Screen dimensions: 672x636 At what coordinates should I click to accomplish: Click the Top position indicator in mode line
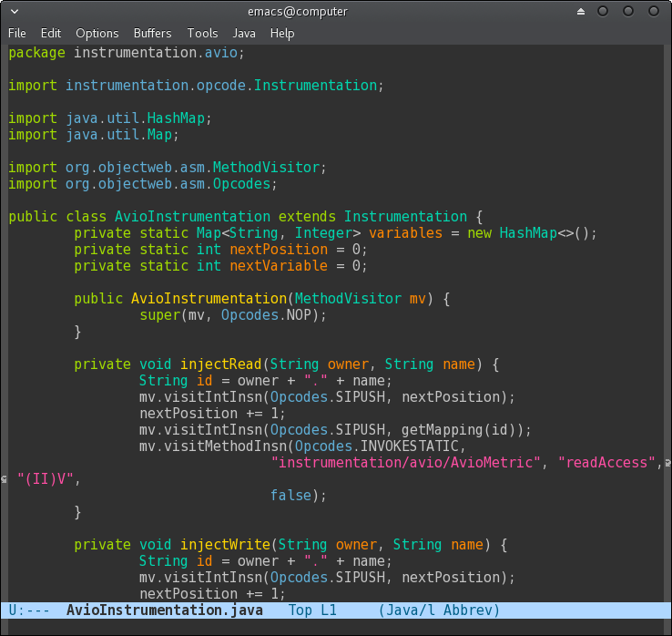coord(300,610)
